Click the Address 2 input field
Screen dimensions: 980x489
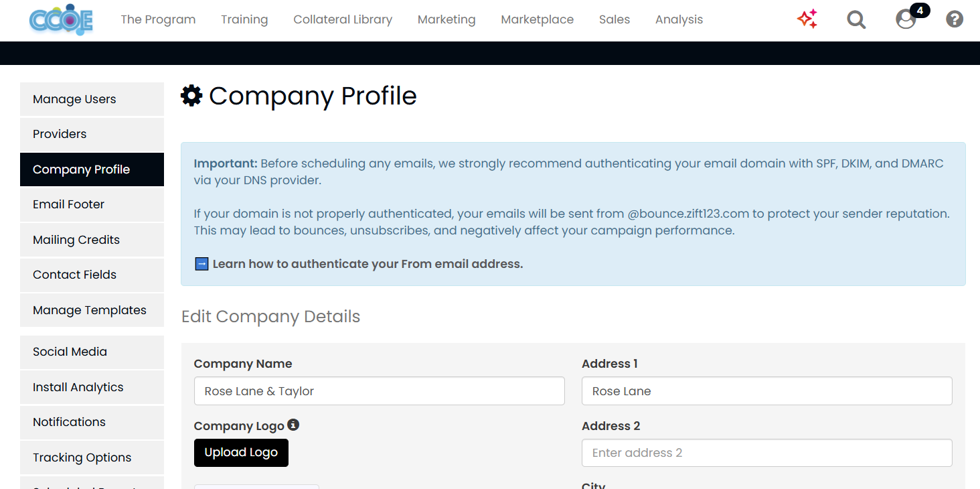767,453
